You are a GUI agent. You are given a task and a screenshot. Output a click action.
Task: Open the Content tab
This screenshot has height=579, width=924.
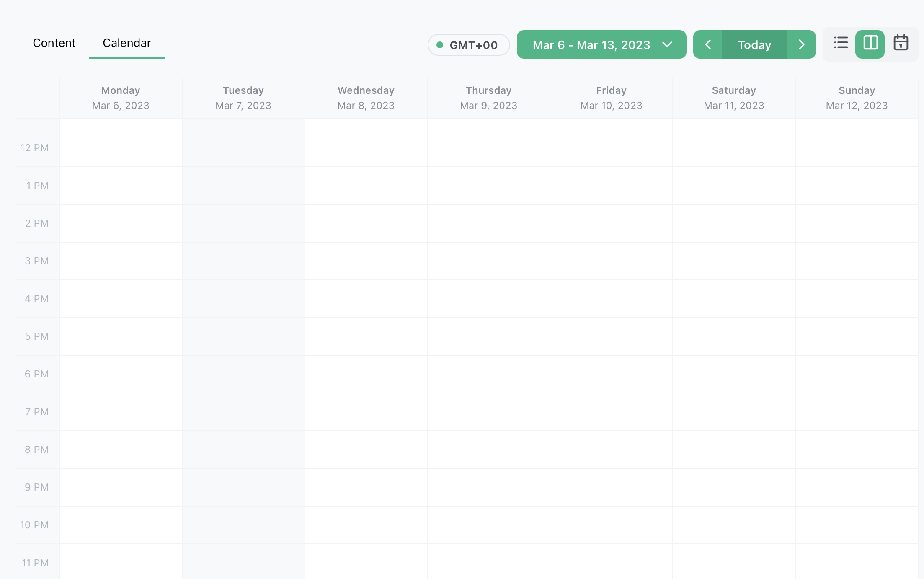(54, 43)
